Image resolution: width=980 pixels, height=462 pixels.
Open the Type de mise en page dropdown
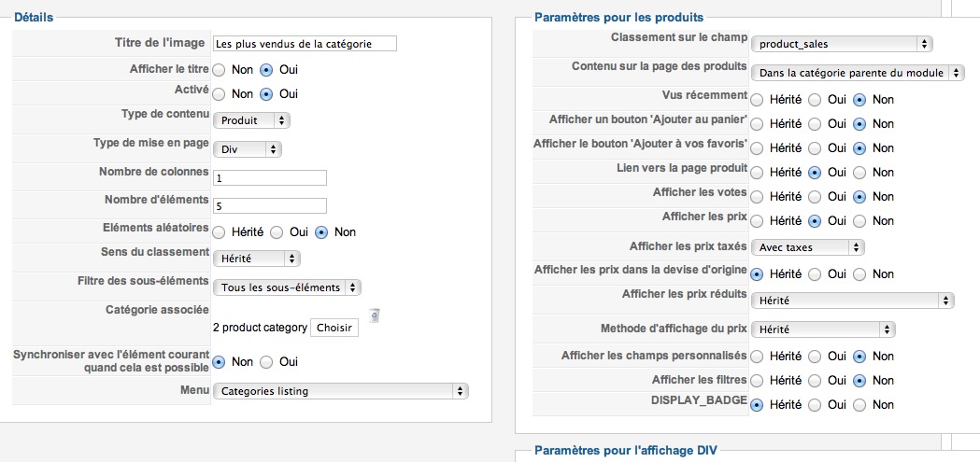(x=248, y=150)
